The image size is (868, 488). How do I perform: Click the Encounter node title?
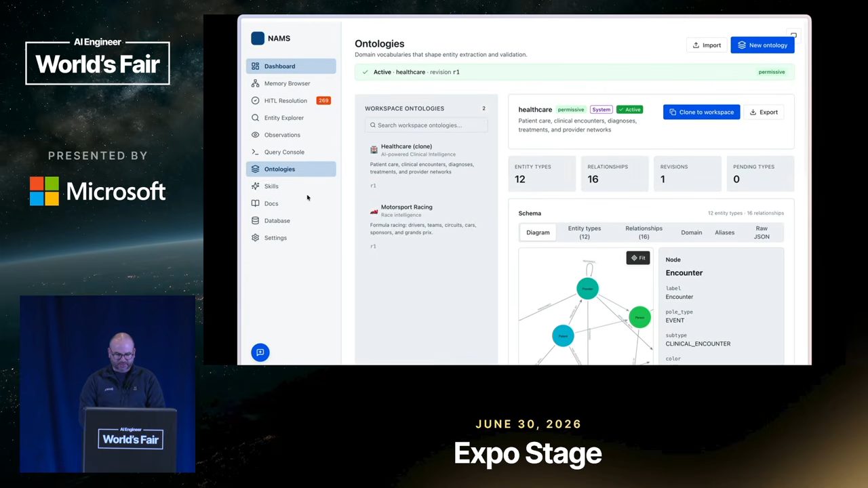[684, 272]
